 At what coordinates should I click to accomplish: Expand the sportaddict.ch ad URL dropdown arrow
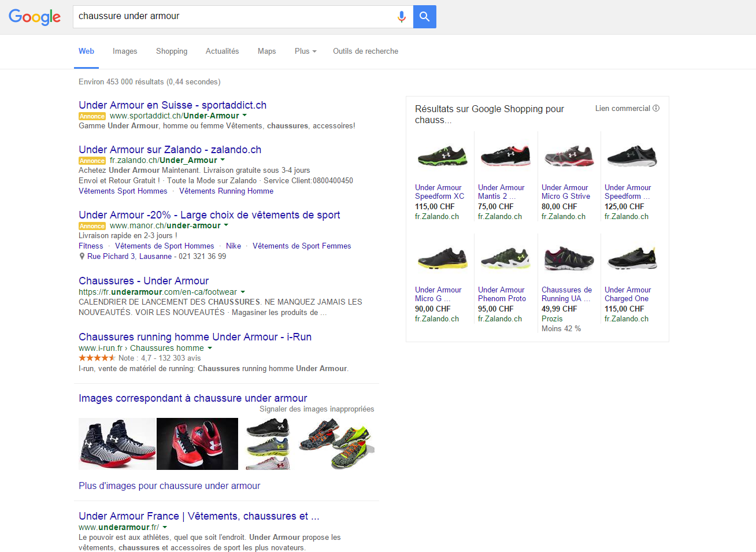244,116
